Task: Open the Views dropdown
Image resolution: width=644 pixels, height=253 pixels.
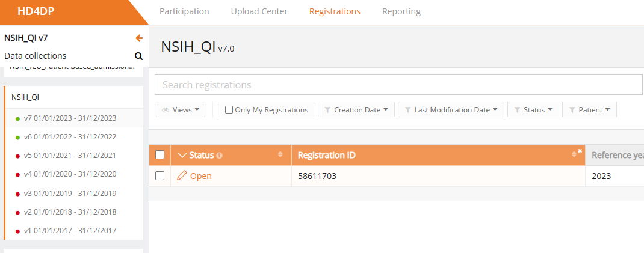Action: point(181,110)
